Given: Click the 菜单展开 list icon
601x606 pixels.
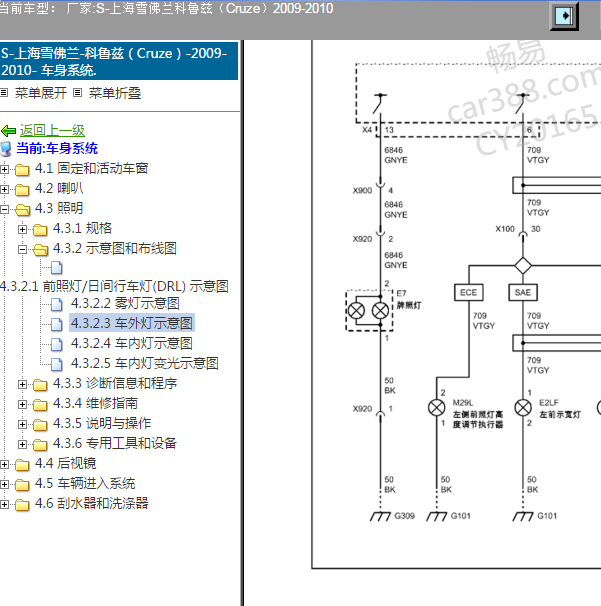Looking at the screenshot, I should coord(4,93).
